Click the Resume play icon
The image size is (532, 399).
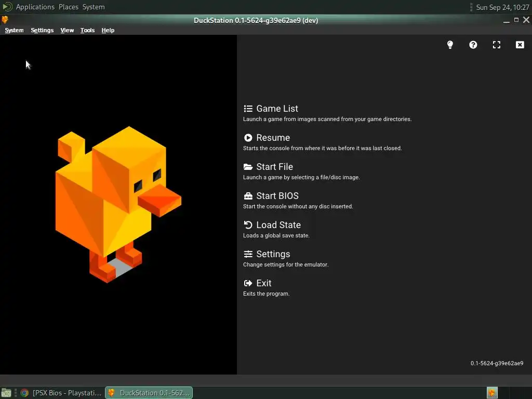tap(248, 138)
